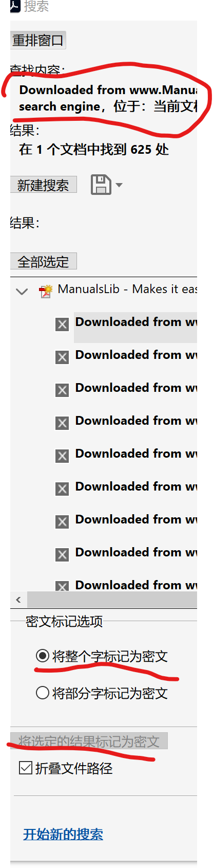This screenshot has width=213, height=868.
Task: Click the Acrobat icon beside 搜索 title
Action: (x=15, y=6)
